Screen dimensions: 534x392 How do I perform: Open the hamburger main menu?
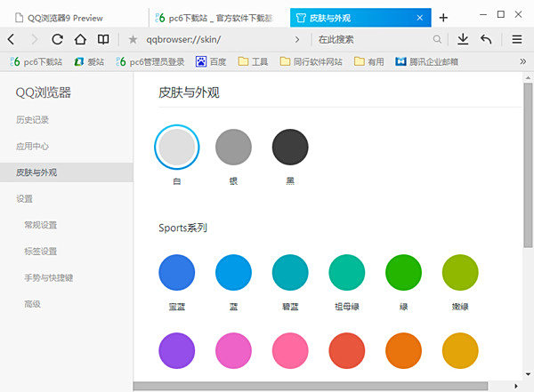pyautogui.click(x=517, y=39)
